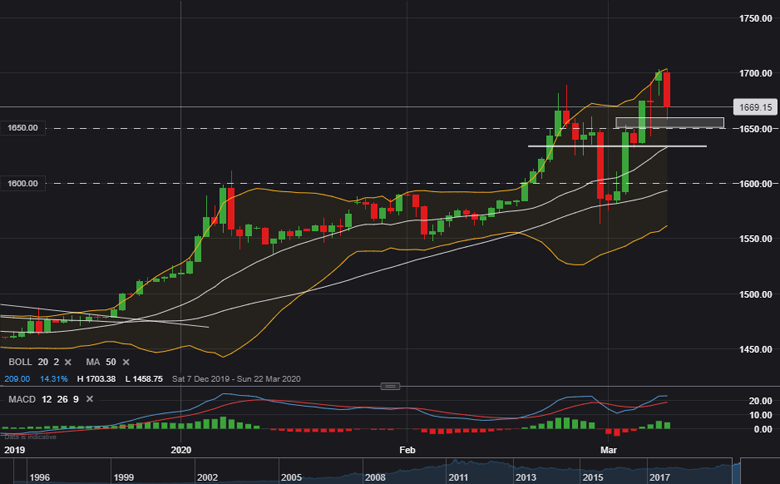Click the 1700.00 label on the price axis
Viewport: 780px width, 484px height.
(x=750, y=73)
